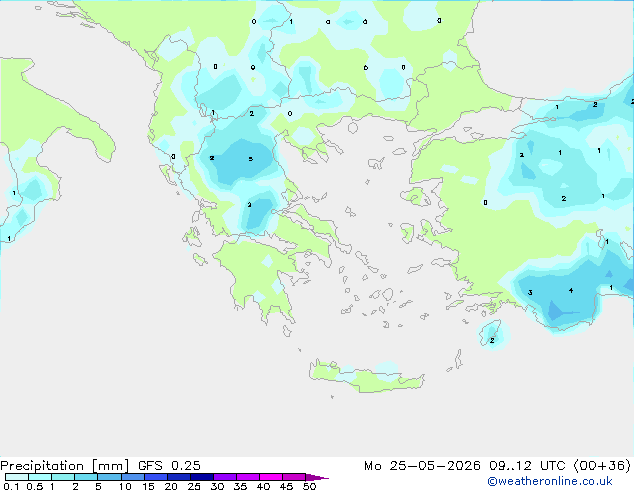Click the 0.1–0.5 mm legend color cell
The height and width of the screenshot is (490, 634).
pos(17,477)
